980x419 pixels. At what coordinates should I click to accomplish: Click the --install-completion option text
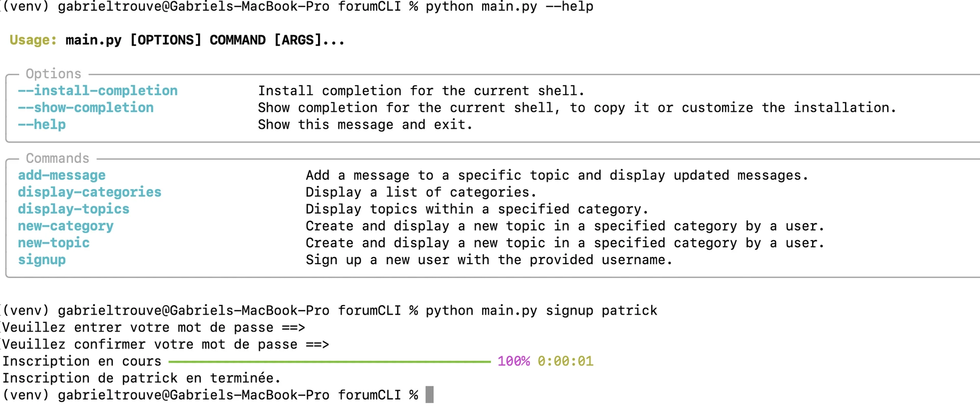97,91
